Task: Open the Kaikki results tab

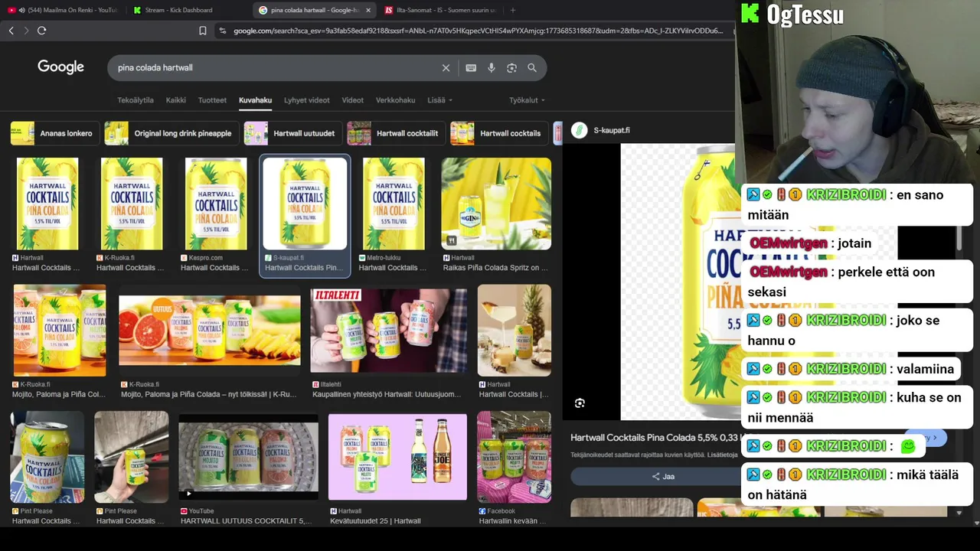Action: coord(176,100)
